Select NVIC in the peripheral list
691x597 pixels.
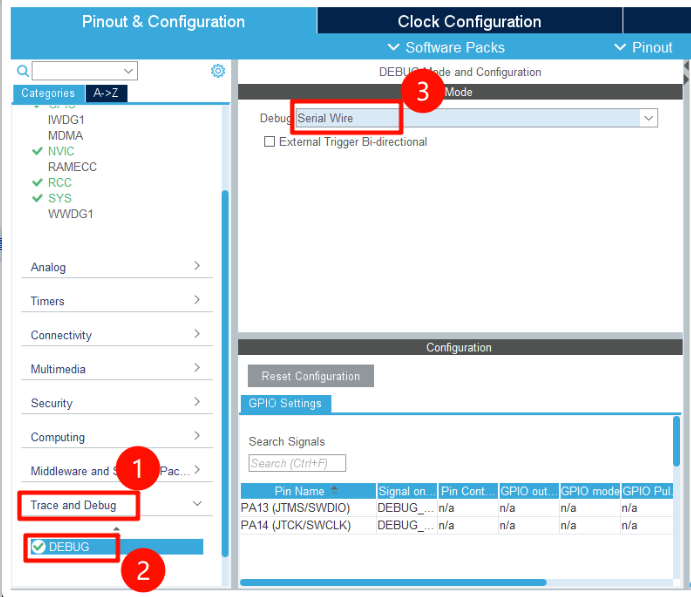(61, 151)
